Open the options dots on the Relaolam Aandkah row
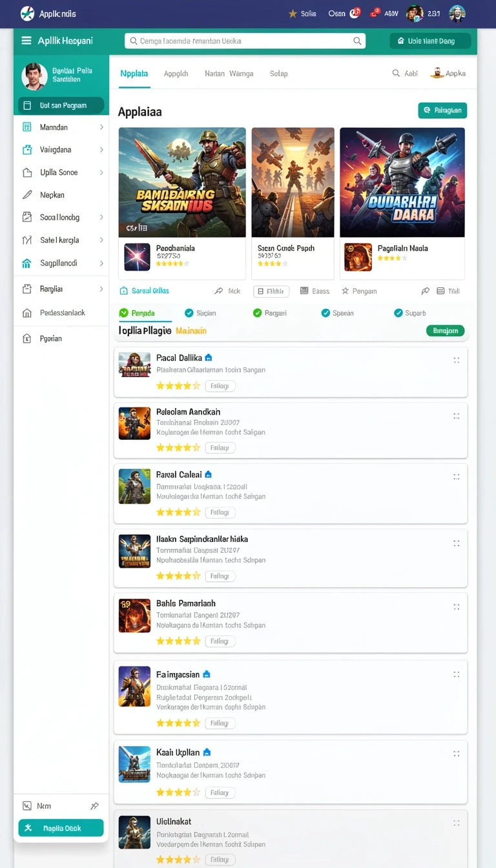 pyautogui.click(x=457, y=417)
